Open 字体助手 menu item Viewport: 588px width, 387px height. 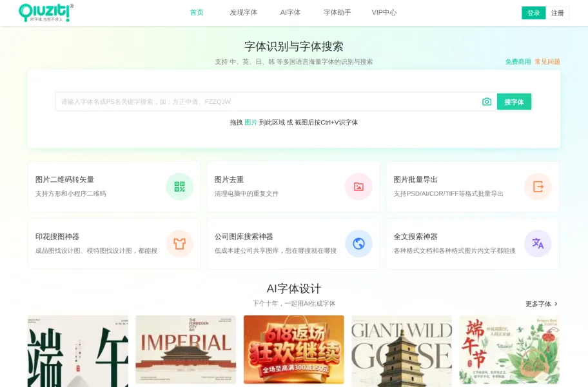[337, 12]
